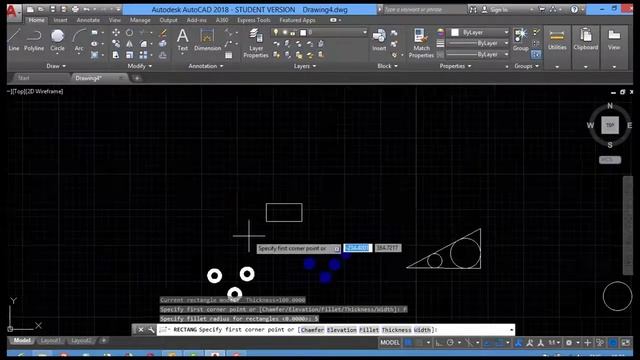Expand the Layers panel

pyautogui.click(x=305, y=66)
